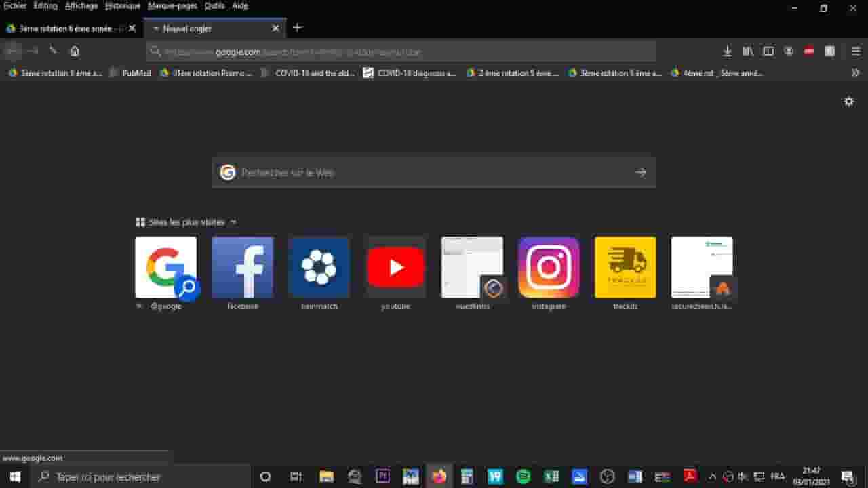The image size is (868, 488).
Task: Open the yellow delivery truck site tile
Action: click(x=625, y=267)
